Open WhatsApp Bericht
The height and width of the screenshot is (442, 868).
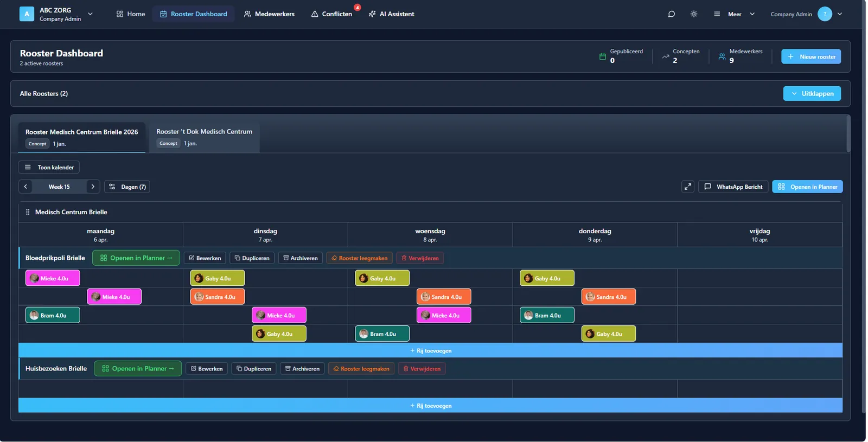(733, 187)
